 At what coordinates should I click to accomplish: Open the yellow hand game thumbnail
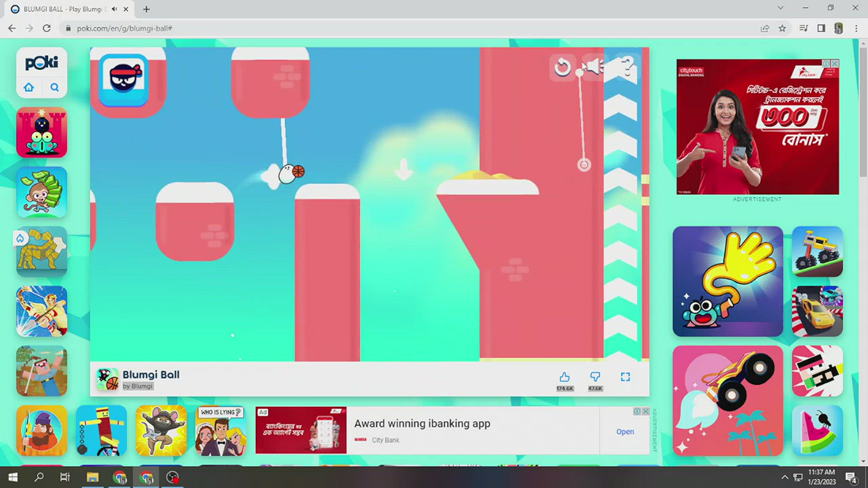point(727,281)
